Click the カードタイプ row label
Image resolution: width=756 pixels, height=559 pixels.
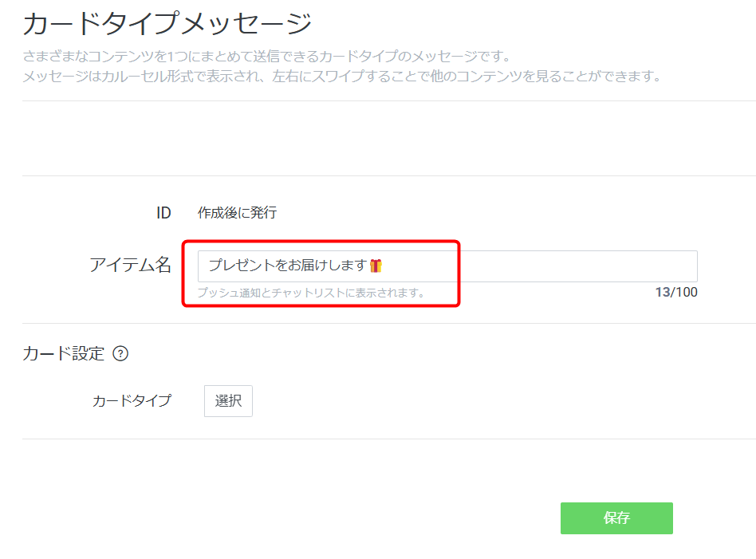[x=132, y=401]
